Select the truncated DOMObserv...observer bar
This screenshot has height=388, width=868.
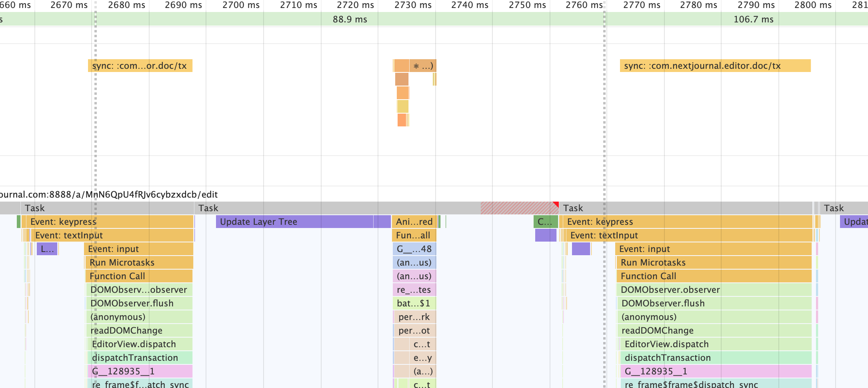[x=139, y=290]
